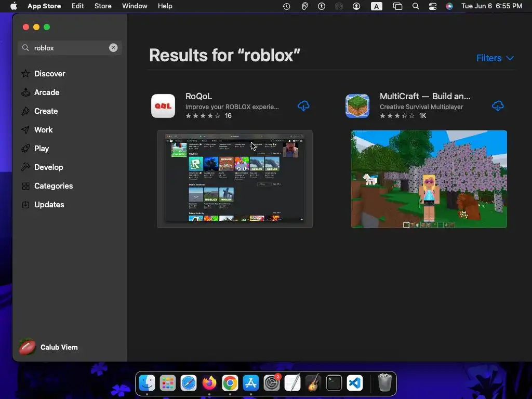
Task: Open Launchpad from the Dock
Action: pyautogui.click(x=168, y=383)
